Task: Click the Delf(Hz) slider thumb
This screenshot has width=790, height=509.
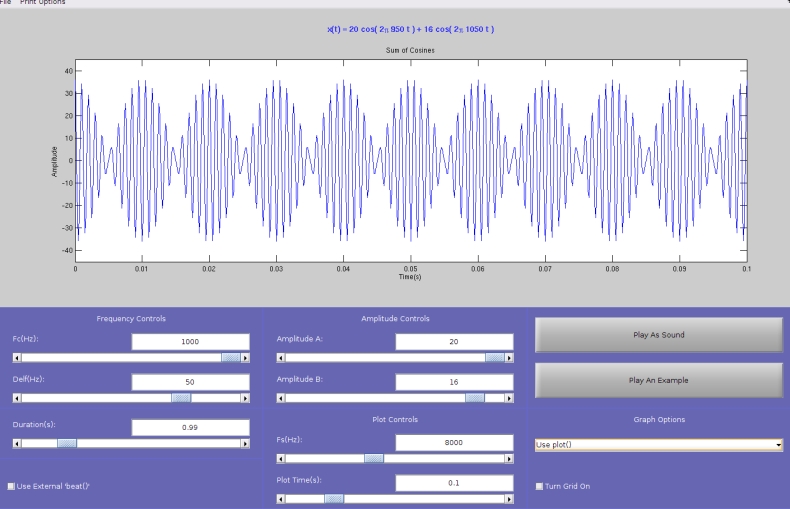Action: [181, 398]
